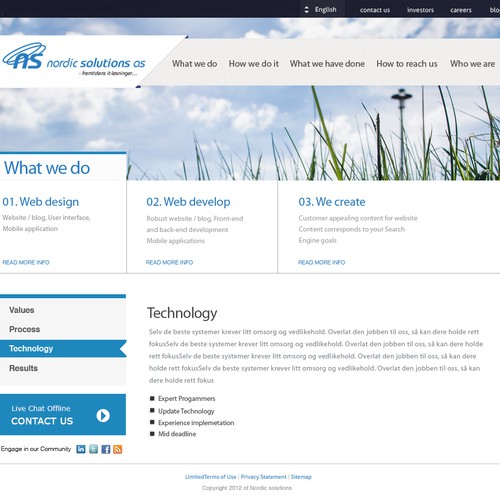This screenshot has height=500, width=500.
Task: Click Read More Info under Web develop
Action: click(x=169, y=262)
